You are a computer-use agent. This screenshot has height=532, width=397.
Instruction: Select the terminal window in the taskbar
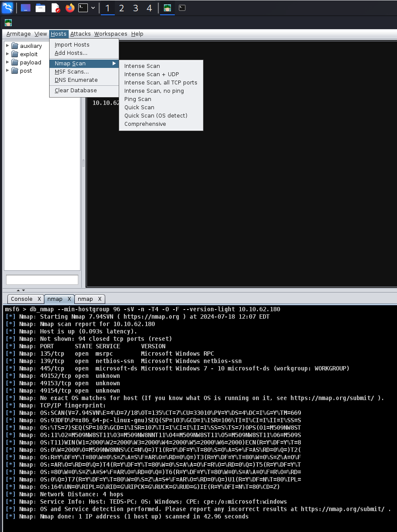tap(182, 8)
